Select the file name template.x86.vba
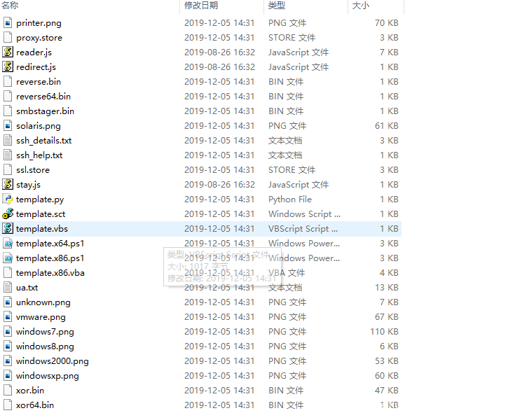The image size is (508, 420). tap(50, 273)
